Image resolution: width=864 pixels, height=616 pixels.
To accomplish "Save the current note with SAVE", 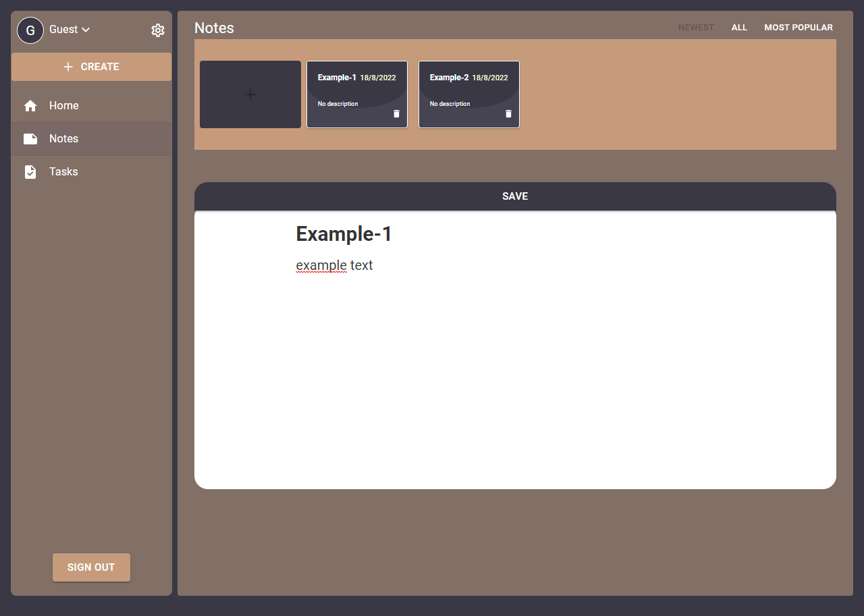I will click(x=515, y=196).
